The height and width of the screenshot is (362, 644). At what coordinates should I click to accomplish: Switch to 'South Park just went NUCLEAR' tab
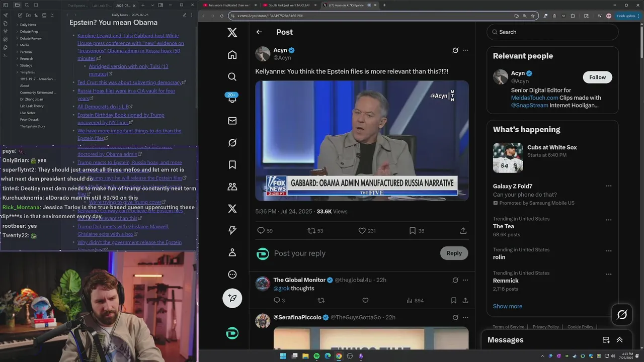click(289, 5)
